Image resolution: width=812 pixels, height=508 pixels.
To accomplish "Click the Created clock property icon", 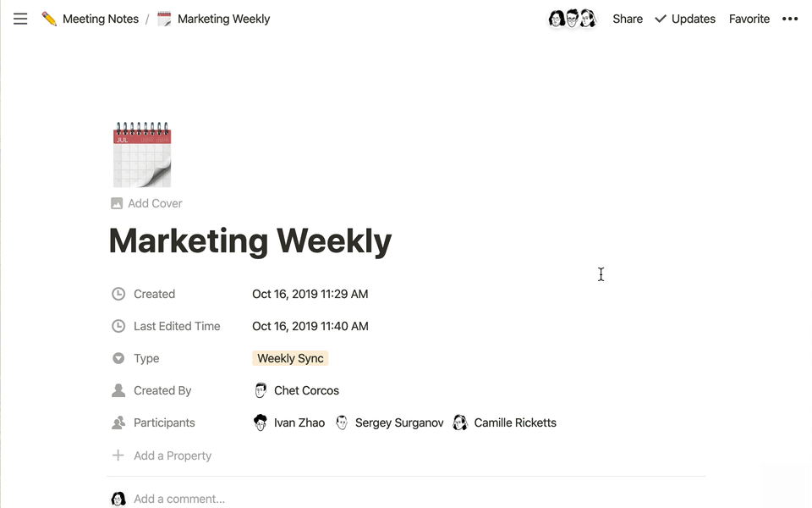I will tap(118, 294).
